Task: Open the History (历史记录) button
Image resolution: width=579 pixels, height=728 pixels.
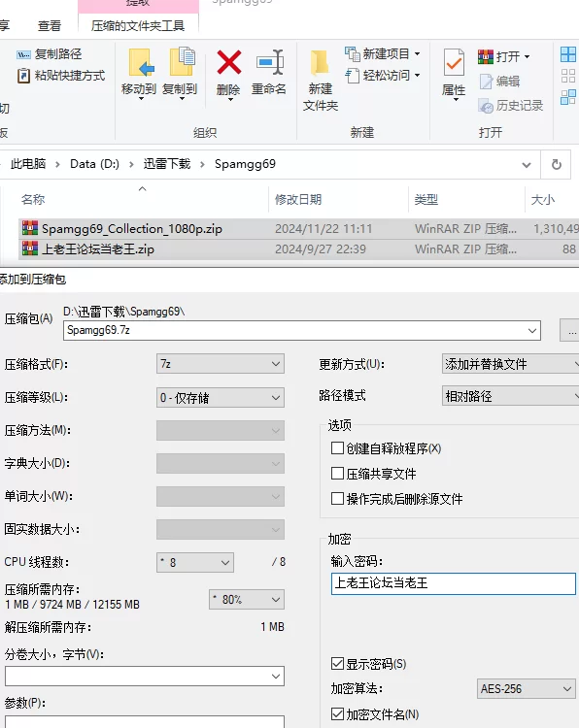Action: click(511, 106)
